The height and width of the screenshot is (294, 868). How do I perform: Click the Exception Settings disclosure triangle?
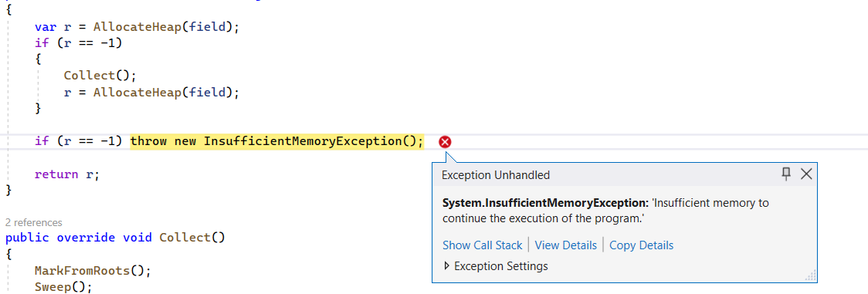pyautogui.click(x=446, y=266)
